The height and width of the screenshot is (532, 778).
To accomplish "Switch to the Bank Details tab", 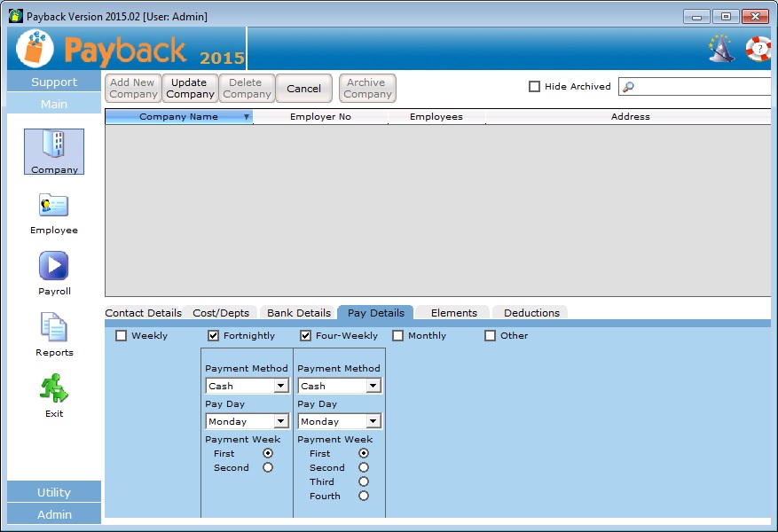I will [299, 313].
